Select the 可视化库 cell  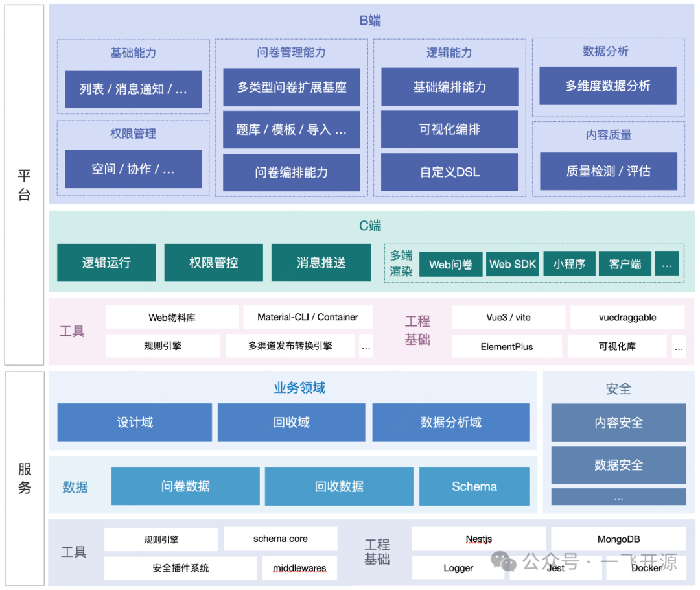coord(617,346)
